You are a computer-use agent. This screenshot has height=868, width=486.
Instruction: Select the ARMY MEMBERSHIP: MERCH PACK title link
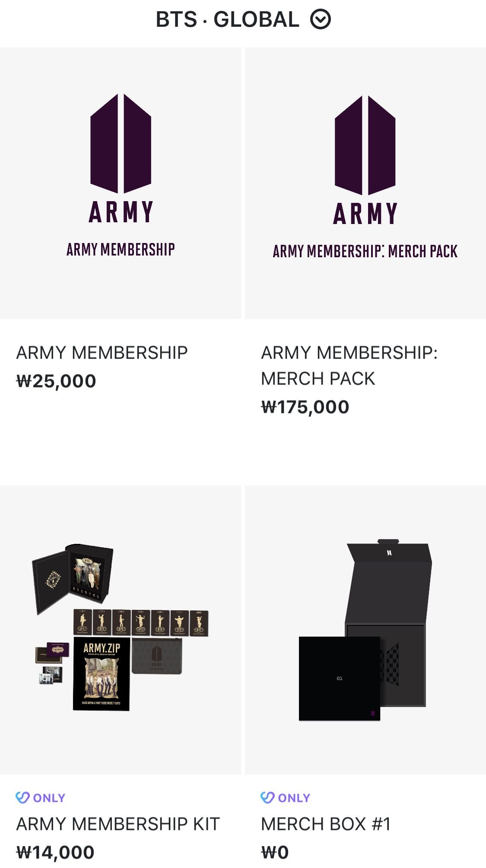click(x=349, y=366)
